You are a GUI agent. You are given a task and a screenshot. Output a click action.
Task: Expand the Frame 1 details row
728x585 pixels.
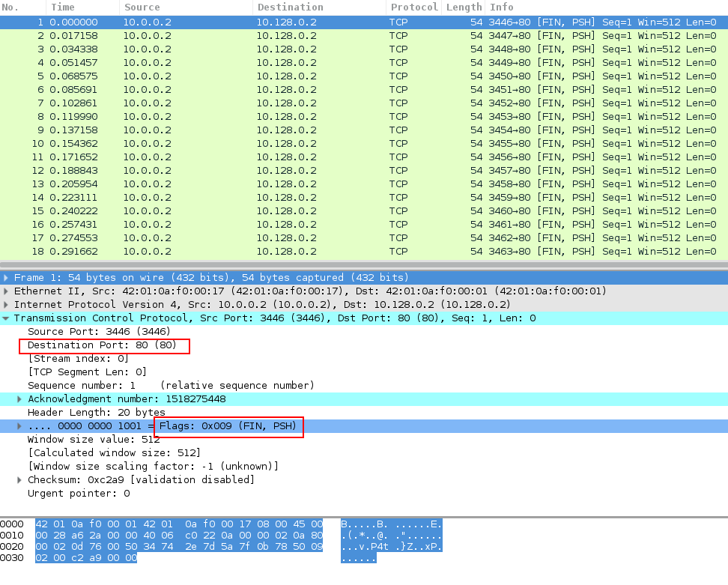pos(5,278)
